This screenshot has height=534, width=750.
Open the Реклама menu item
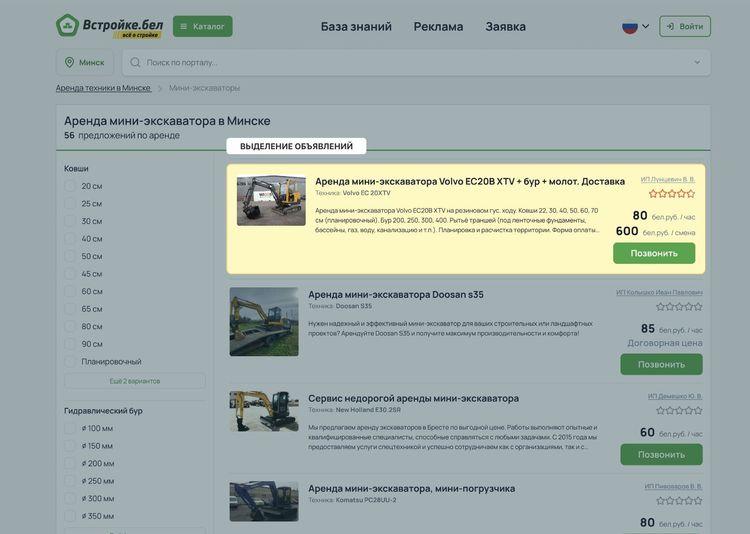(438, 27)
